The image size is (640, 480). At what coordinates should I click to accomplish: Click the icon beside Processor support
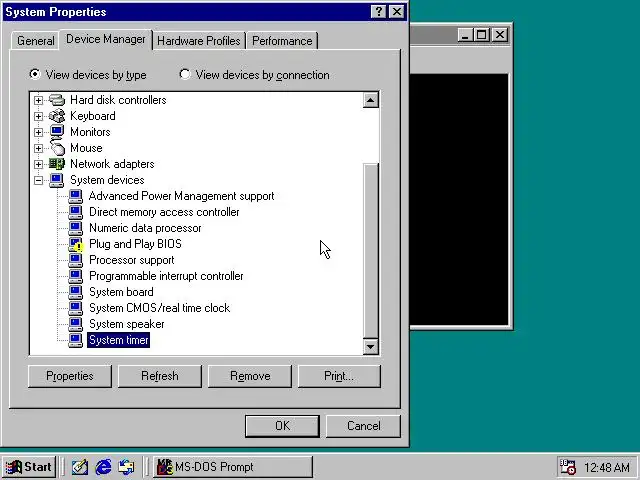point(76,260)
